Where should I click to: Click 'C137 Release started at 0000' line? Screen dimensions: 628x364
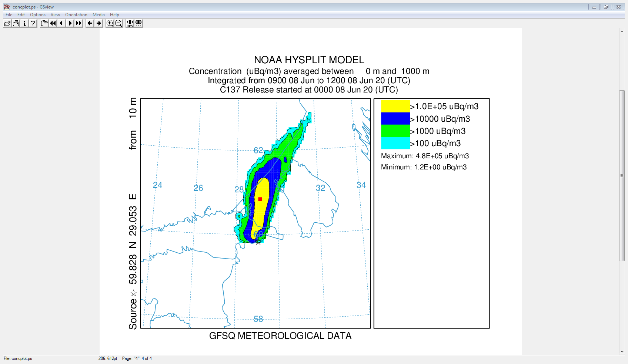coord(309,90)
